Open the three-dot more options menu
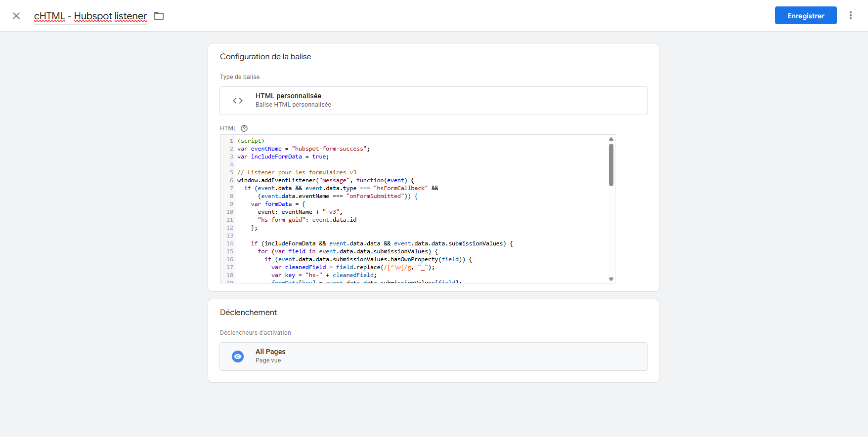 (850, 15)
